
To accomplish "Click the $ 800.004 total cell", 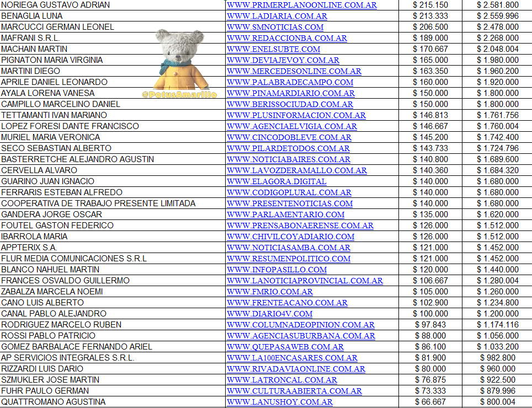I will pos(497,401).
